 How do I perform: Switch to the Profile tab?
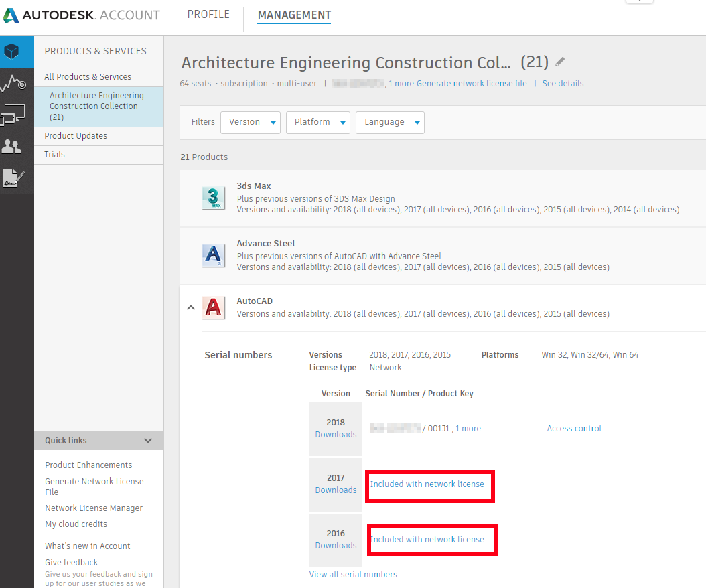pyautogui.click(x=208, y=15)
